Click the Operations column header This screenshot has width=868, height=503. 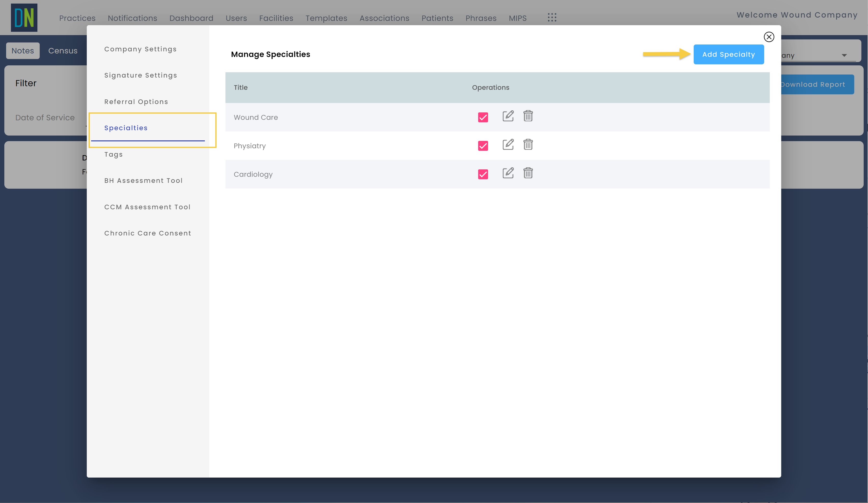490,87
